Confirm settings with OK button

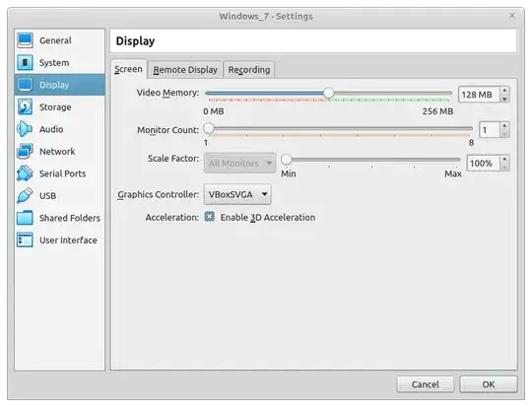coord(489,384)
